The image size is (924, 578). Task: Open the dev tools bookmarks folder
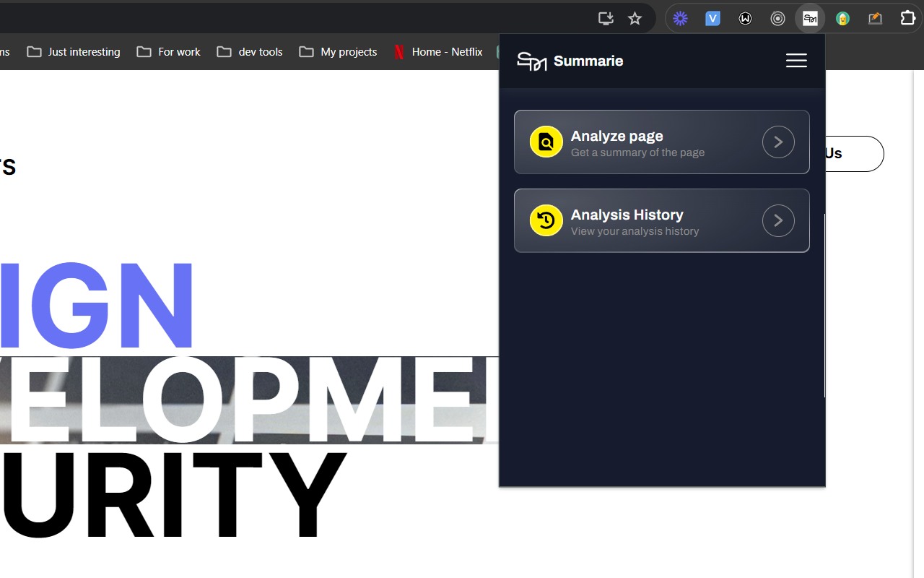(250, 52)
